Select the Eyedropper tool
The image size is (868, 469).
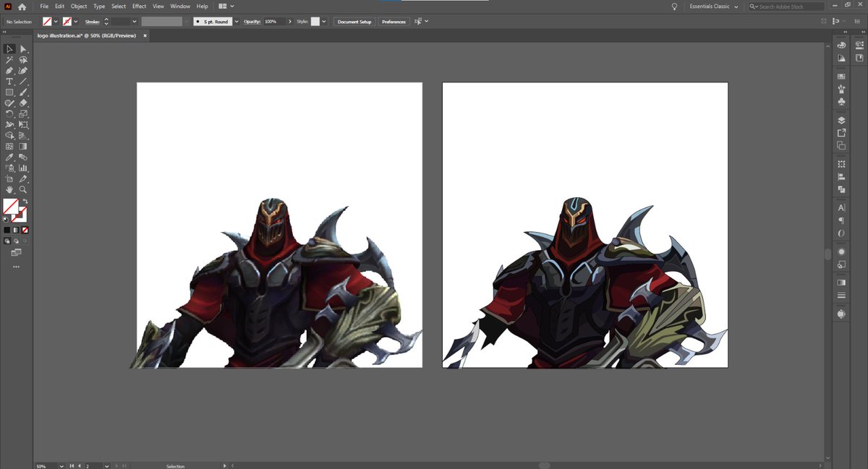click(9, 157)
